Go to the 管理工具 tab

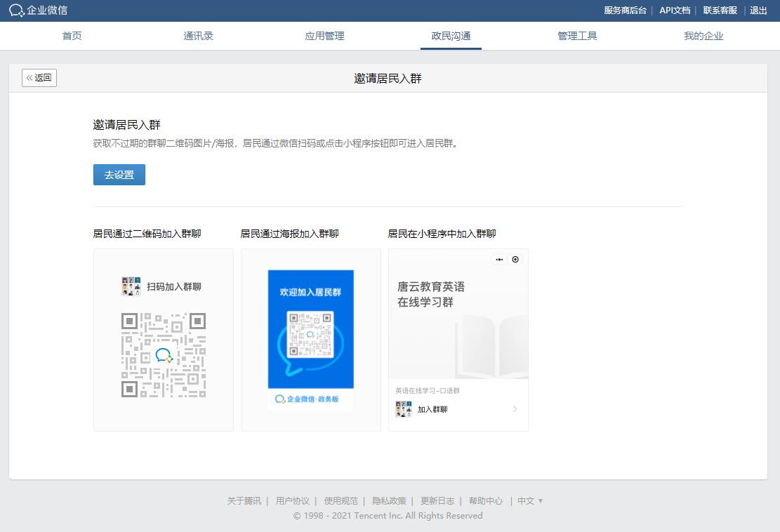click(577, 36)
